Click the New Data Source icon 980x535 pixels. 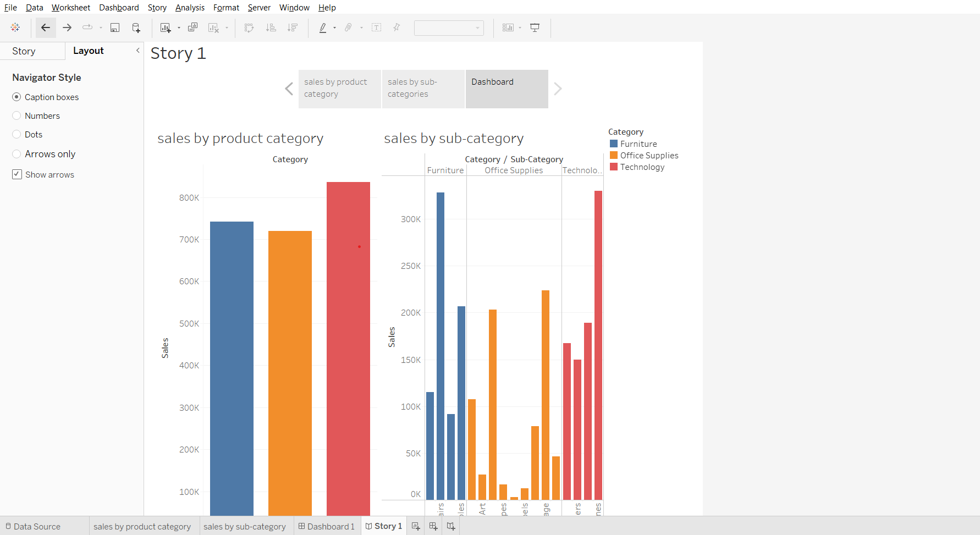(136, 27)
